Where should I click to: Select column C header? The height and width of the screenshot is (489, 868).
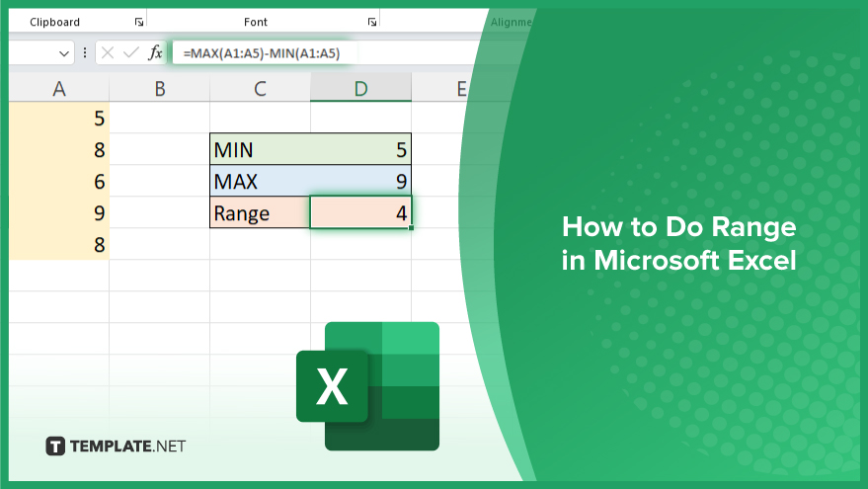pos(260,89)
